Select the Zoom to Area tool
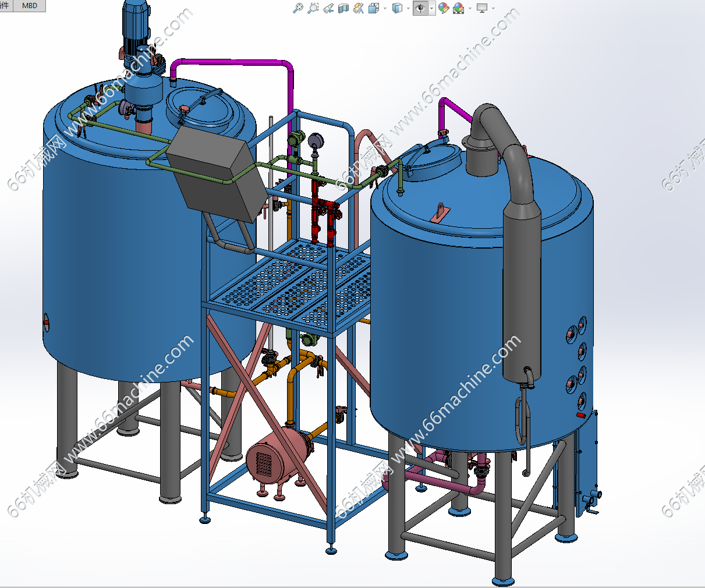 point(313,8)
